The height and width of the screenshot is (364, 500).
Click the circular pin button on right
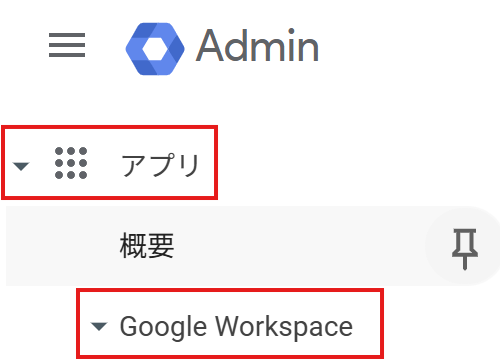tap(465, 247)
